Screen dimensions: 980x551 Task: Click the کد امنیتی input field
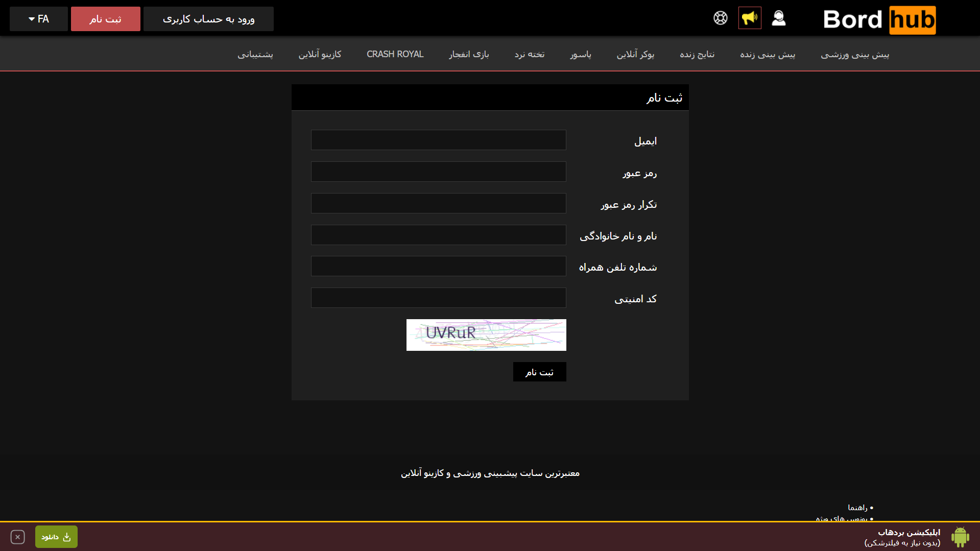[x=439, y=298]
